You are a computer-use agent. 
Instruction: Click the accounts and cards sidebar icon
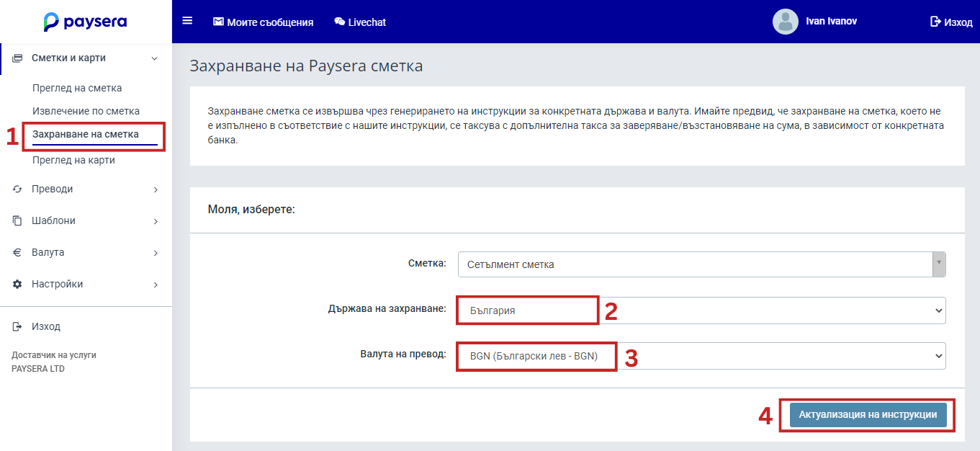tap(17, 58)
